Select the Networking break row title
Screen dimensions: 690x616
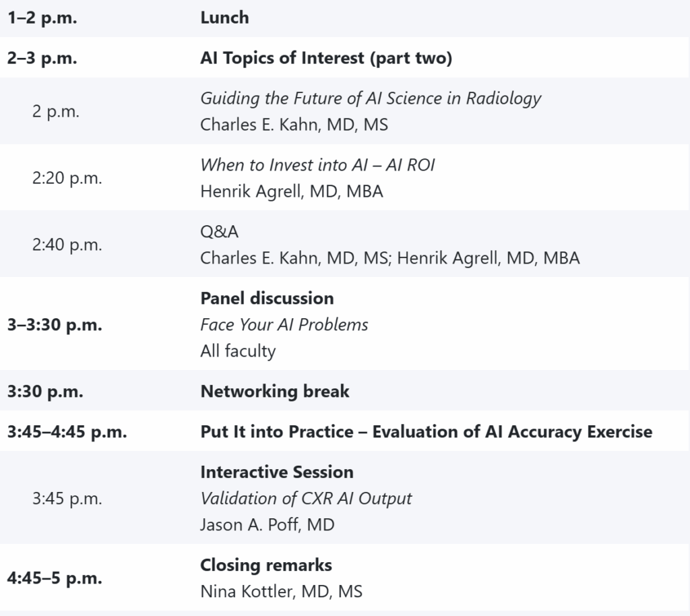click(274, 391)
